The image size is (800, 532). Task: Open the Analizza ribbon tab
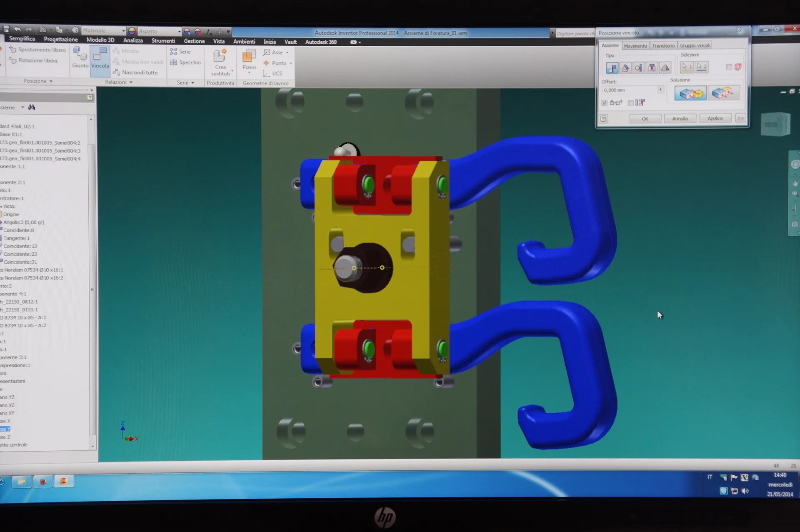click(133, 40)
